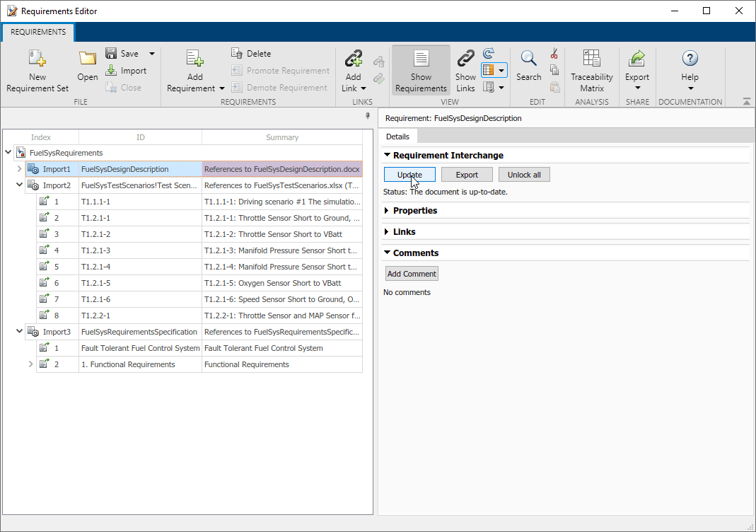Click the Unlock all button

524,175
